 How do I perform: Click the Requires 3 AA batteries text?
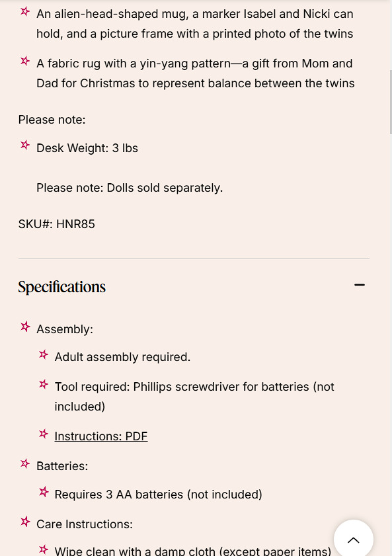point(159,495)
